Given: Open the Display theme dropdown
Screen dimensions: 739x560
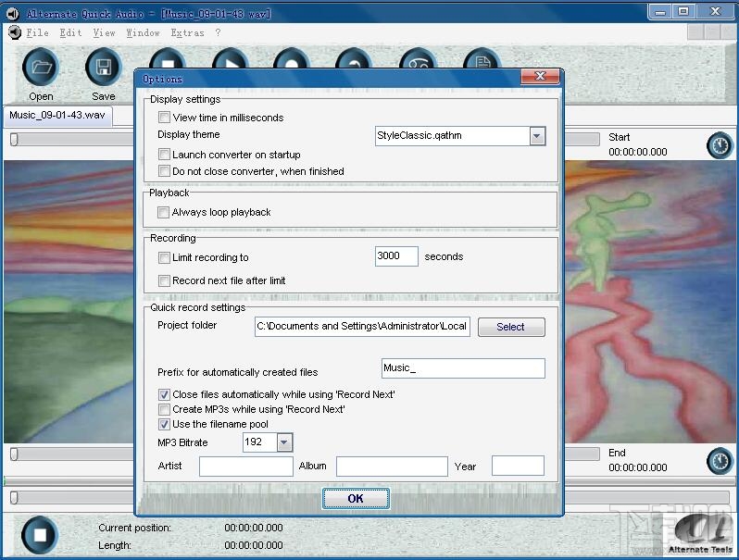Looking at the screenshot, I should [537, 137].
